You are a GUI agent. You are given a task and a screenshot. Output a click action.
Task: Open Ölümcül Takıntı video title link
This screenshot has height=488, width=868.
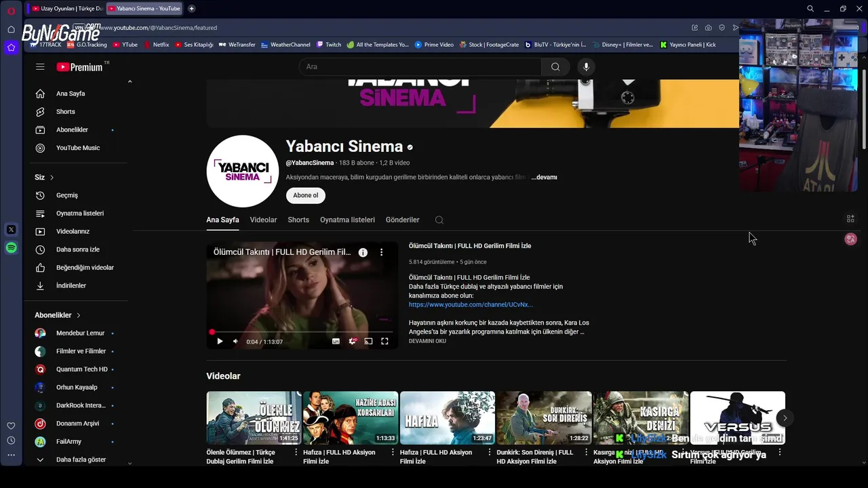pyautogui.click(x=470, y=246)
